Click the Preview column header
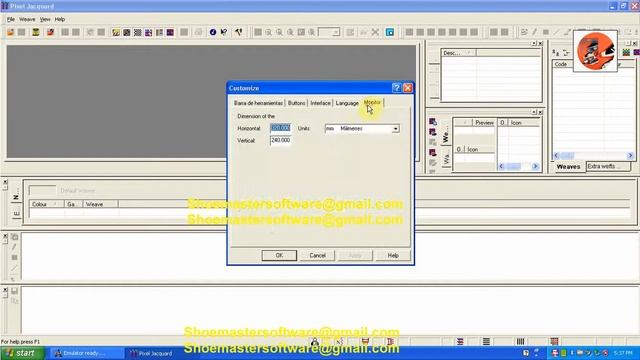Image resolution: width=640 pixels, height=360 pixels. 484,122
